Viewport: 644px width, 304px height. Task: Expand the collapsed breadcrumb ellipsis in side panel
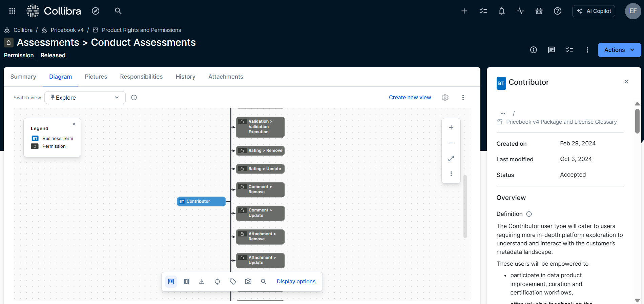(503, 114)
